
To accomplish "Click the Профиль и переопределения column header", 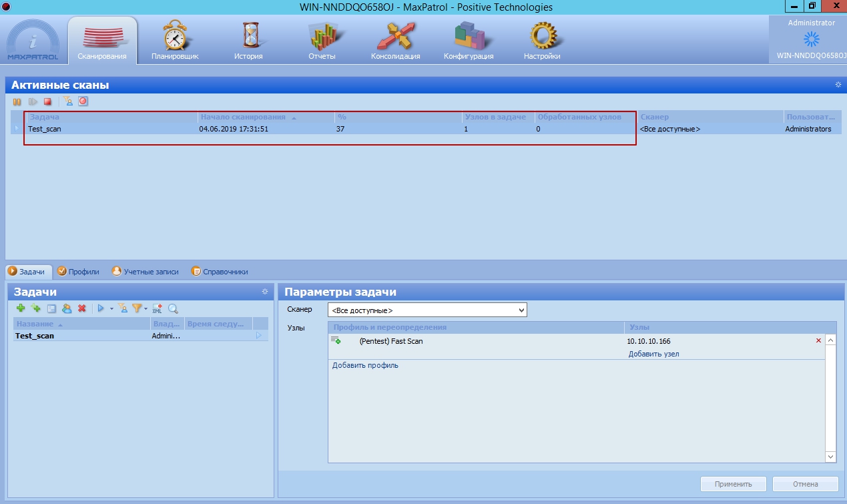I will click(477, 327).
